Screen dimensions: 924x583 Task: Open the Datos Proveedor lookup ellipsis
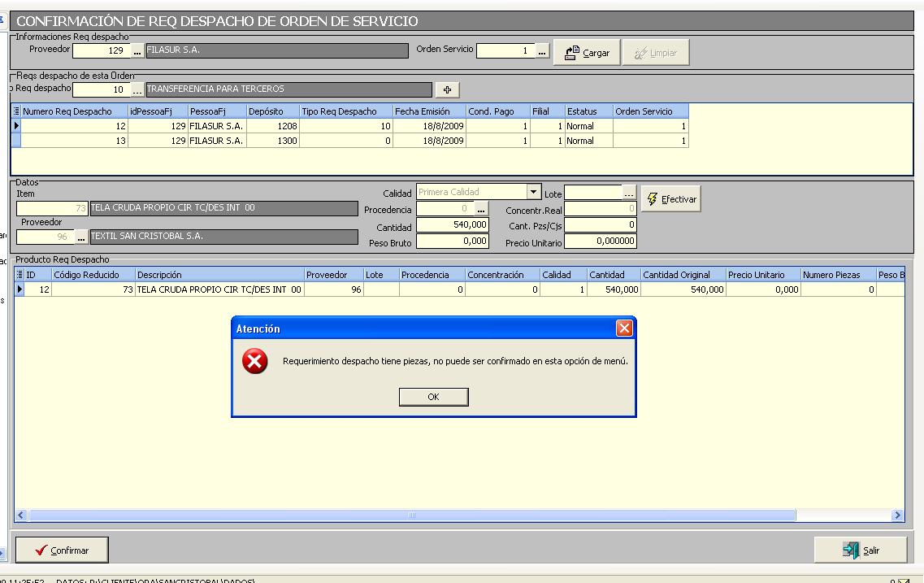[80, 237]
